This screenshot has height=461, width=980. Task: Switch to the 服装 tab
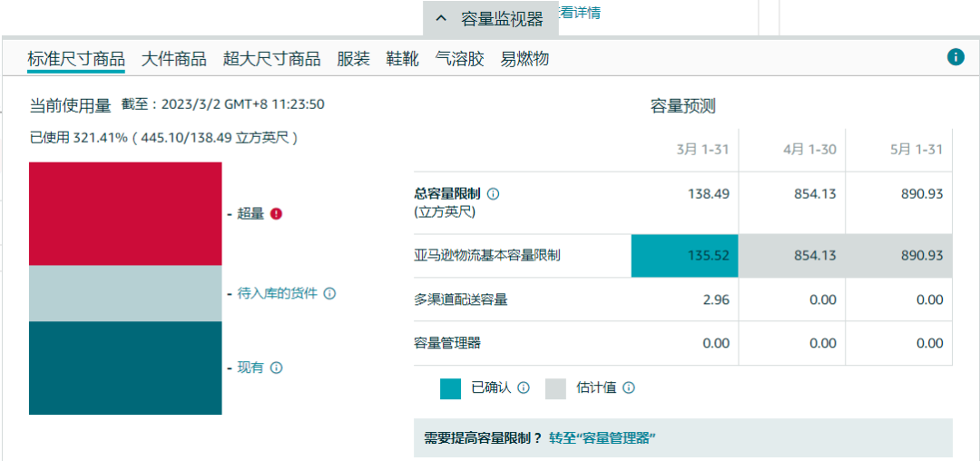pos(353,59)
